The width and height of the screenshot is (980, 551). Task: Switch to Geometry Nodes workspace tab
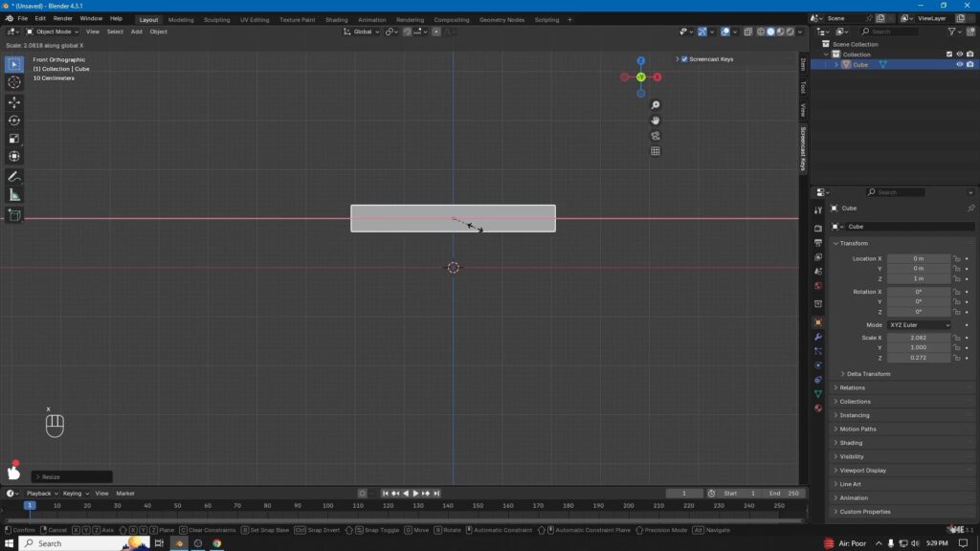tap(501, 19)
